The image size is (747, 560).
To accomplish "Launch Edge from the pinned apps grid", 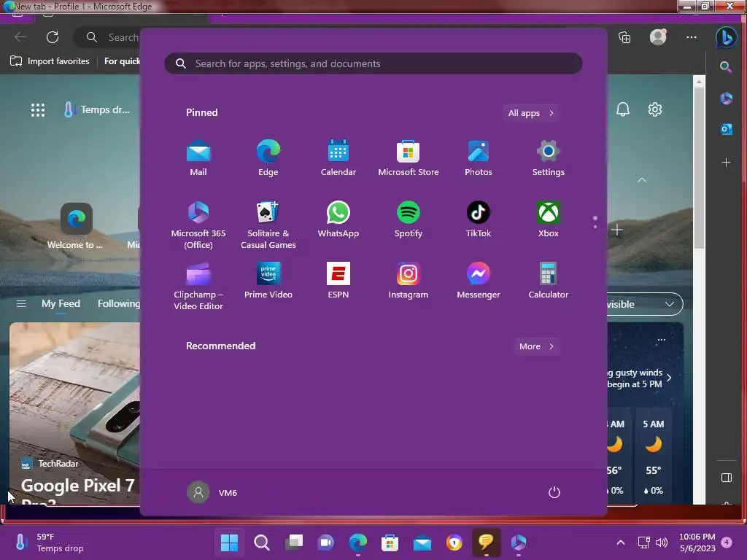I will [x=268, y=158].
